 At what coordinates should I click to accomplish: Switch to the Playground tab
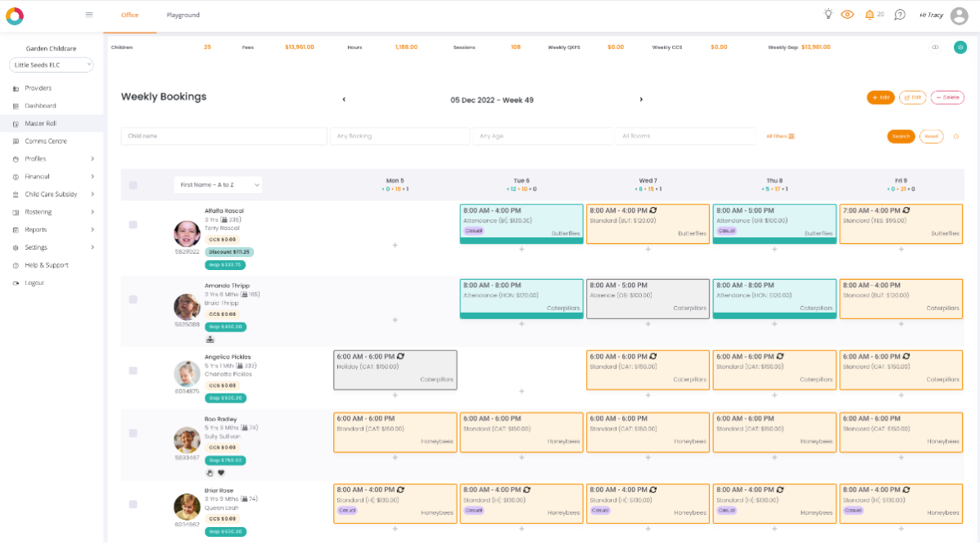tap(183, 15)
